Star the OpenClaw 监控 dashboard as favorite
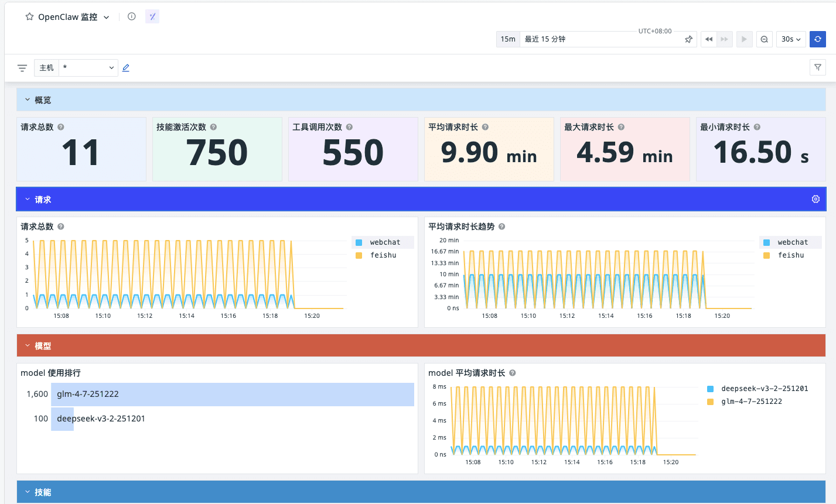836x504 pixels. [x=29, y=17]
